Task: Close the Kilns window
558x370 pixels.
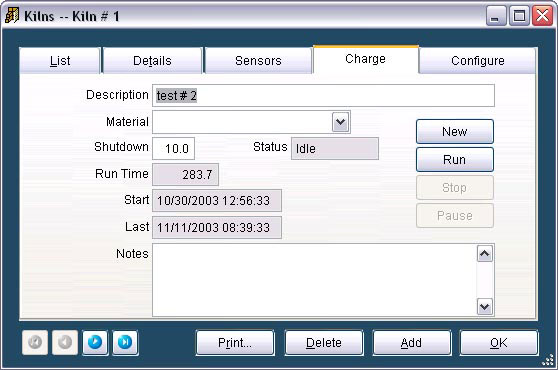Action: tap(542, 16)
